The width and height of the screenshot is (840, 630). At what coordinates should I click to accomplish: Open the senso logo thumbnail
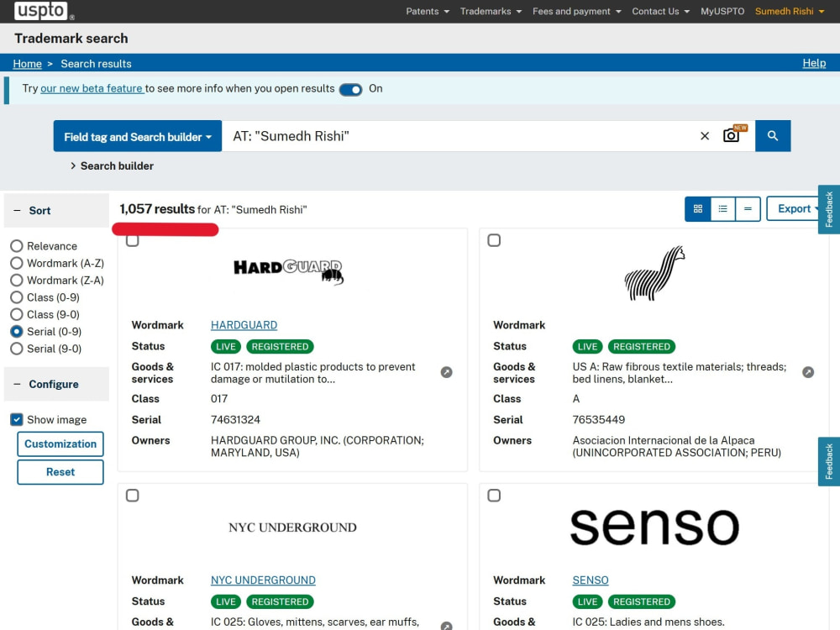[654, 528]
